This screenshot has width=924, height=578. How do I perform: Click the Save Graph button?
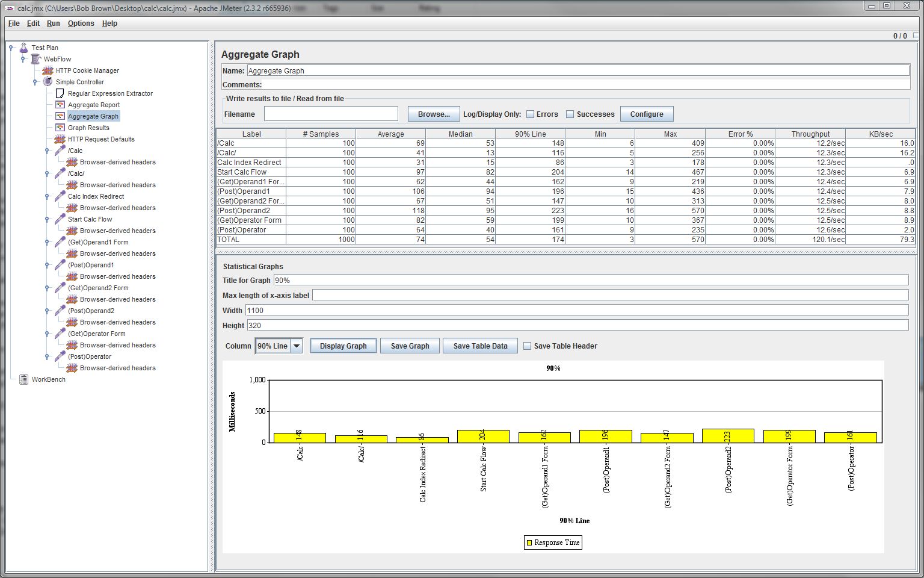point(410,346)
